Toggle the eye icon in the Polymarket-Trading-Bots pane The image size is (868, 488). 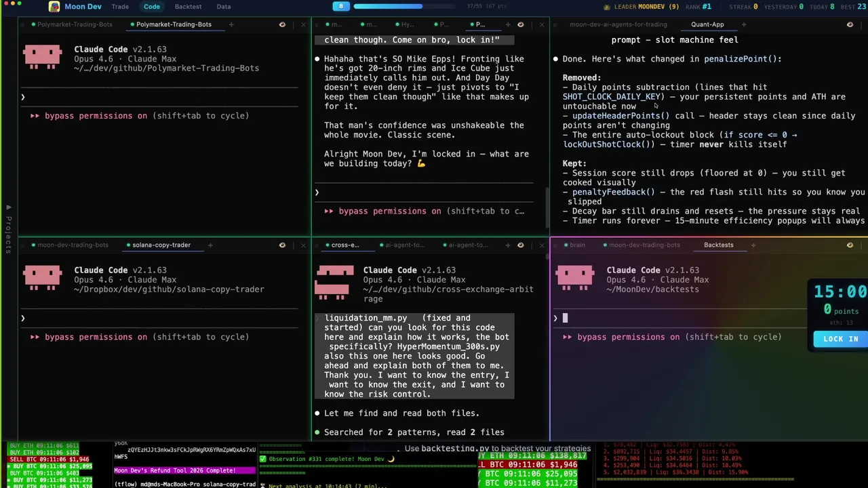click(282, 24)
